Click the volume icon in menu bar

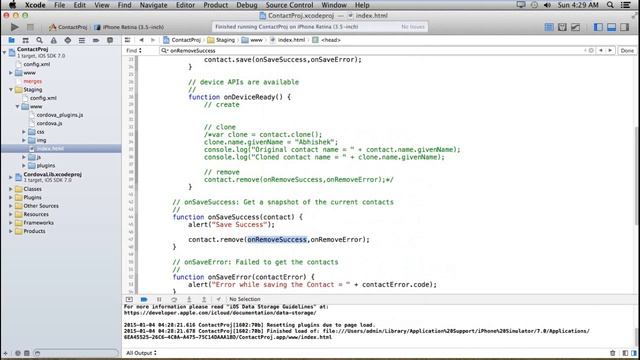pyautogui.click(x=547, y=5)
